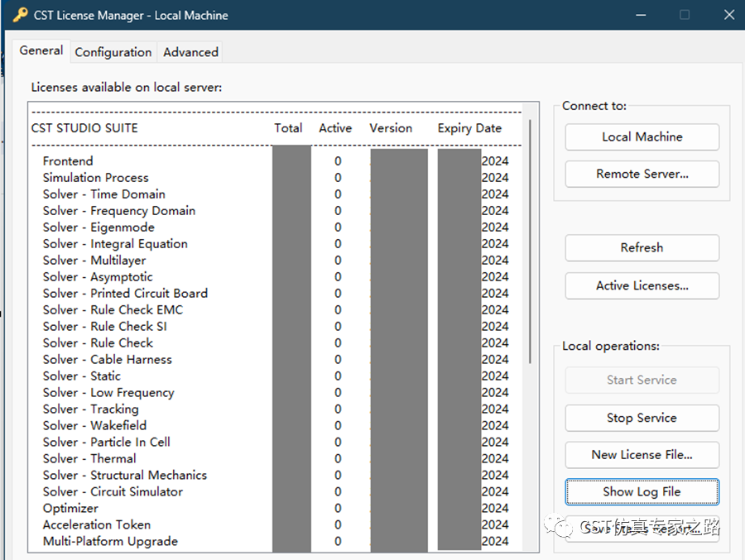Click the Active count "0" for Optimizer

pos(338,508)
